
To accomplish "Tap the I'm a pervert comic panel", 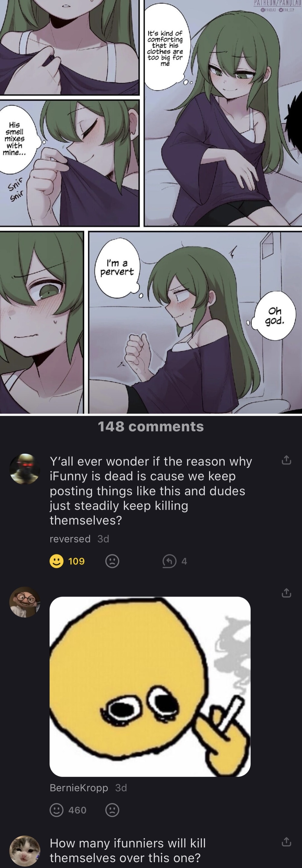I will click(195, 322).
